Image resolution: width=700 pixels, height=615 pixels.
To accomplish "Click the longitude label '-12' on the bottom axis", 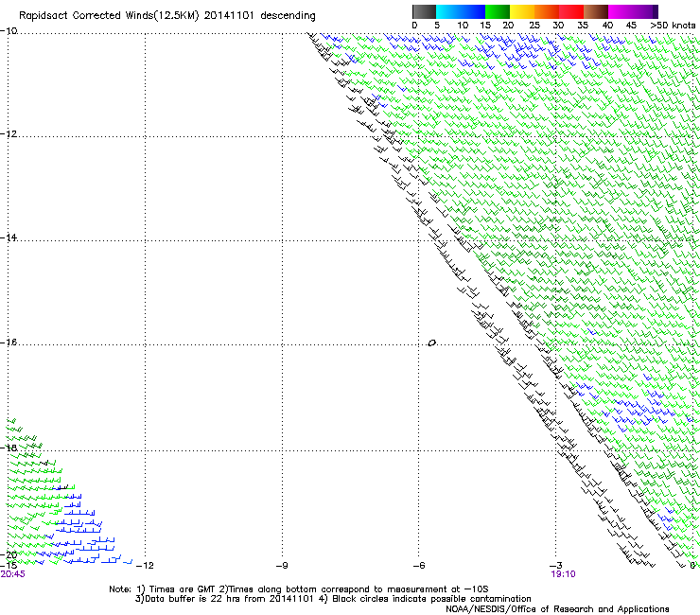I will click(145, 566).
